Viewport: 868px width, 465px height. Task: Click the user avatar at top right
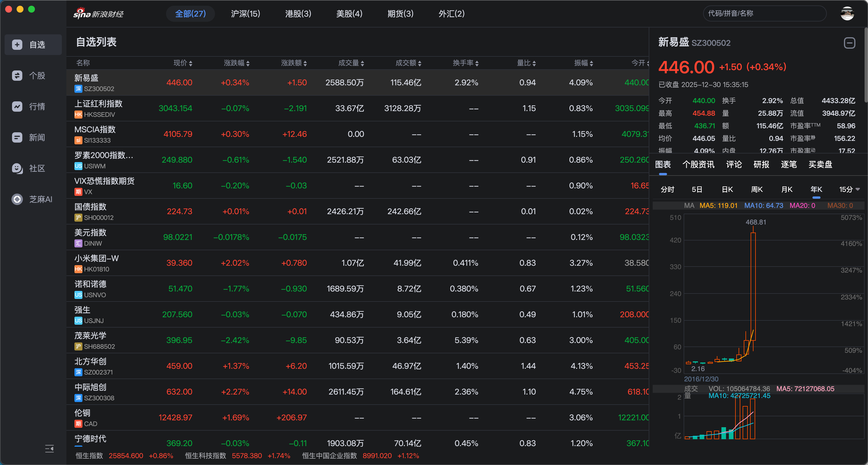click(847, 13)
